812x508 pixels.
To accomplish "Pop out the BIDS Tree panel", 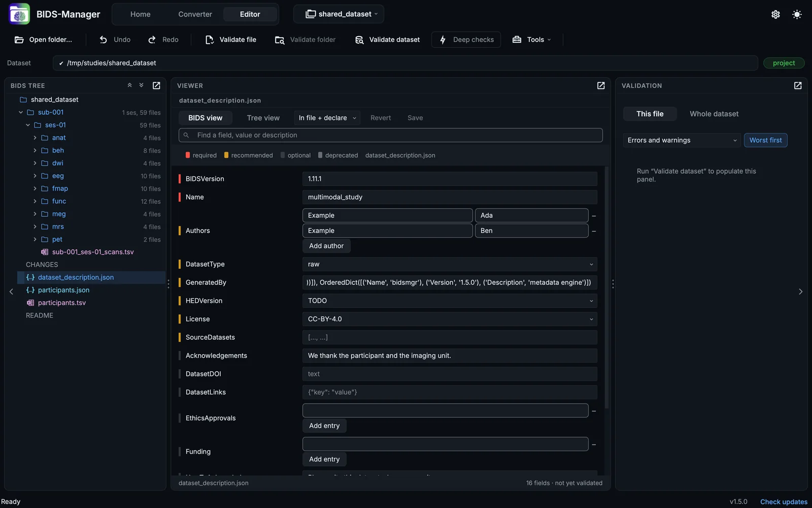I will (156, 85).
